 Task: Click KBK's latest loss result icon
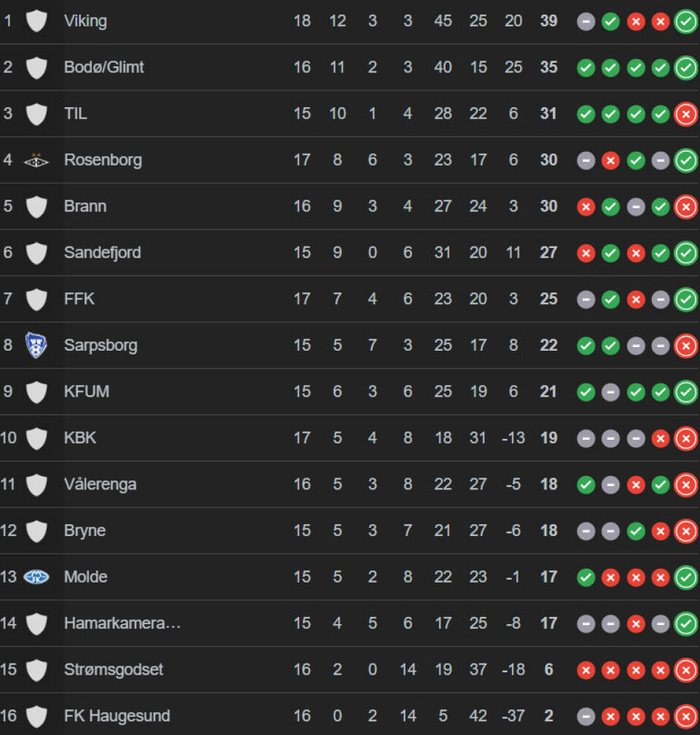click(685, 438)
